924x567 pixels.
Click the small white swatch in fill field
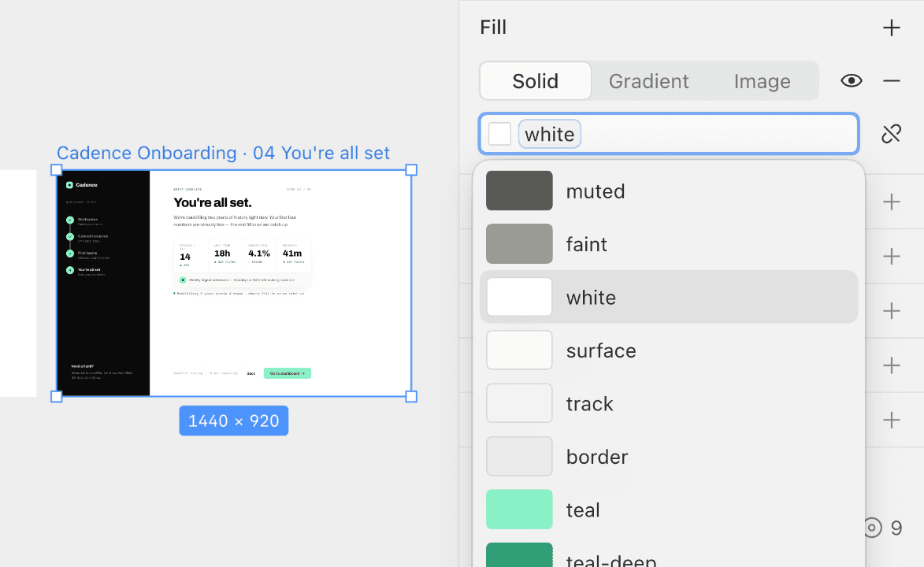point(499,134)
